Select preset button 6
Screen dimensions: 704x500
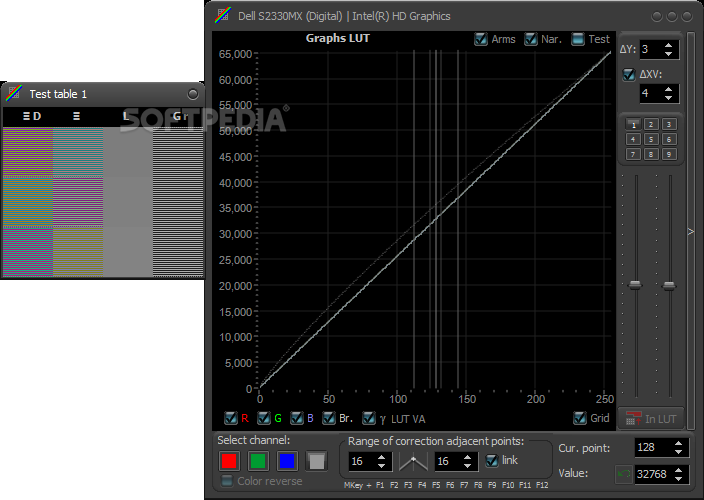(669, 139)
